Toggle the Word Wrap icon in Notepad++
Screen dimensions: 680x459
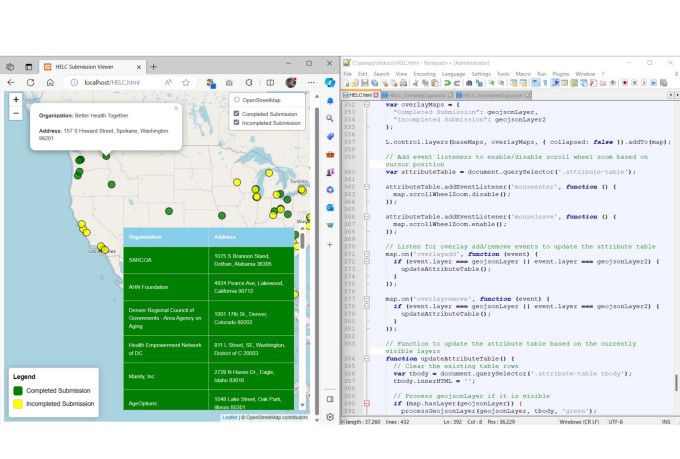point(534,82)
